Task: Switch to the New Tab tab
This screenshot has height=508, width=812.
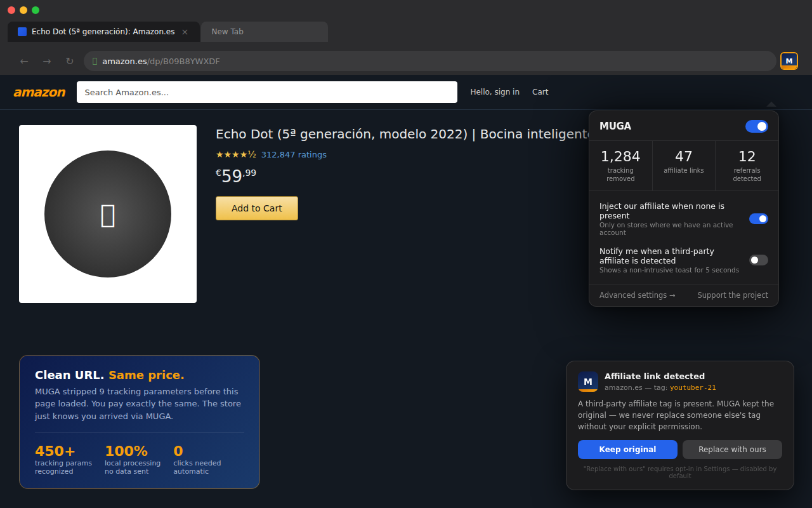Action: pyautogui.click(x=265, y=32)
